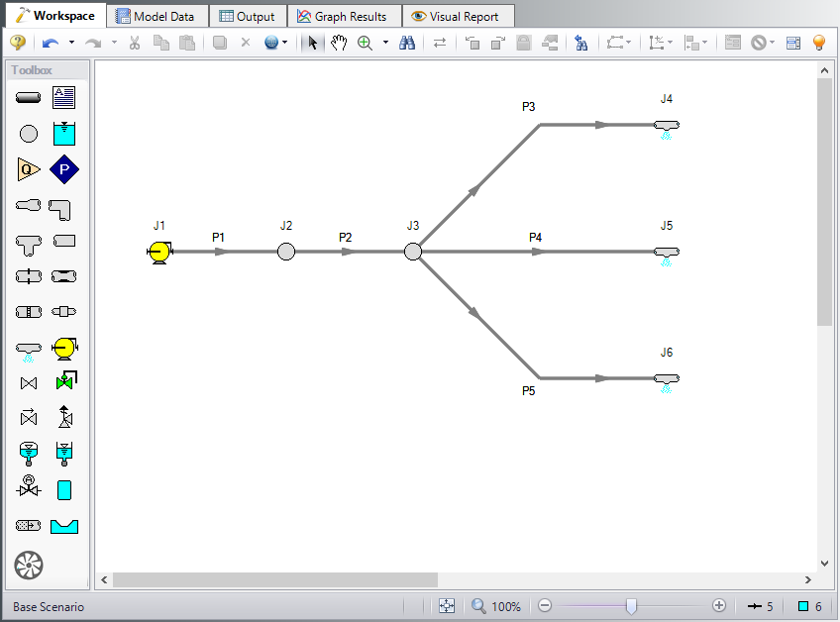Choose the yellow Pump junction in Toolbox

[x=64, y=347]
